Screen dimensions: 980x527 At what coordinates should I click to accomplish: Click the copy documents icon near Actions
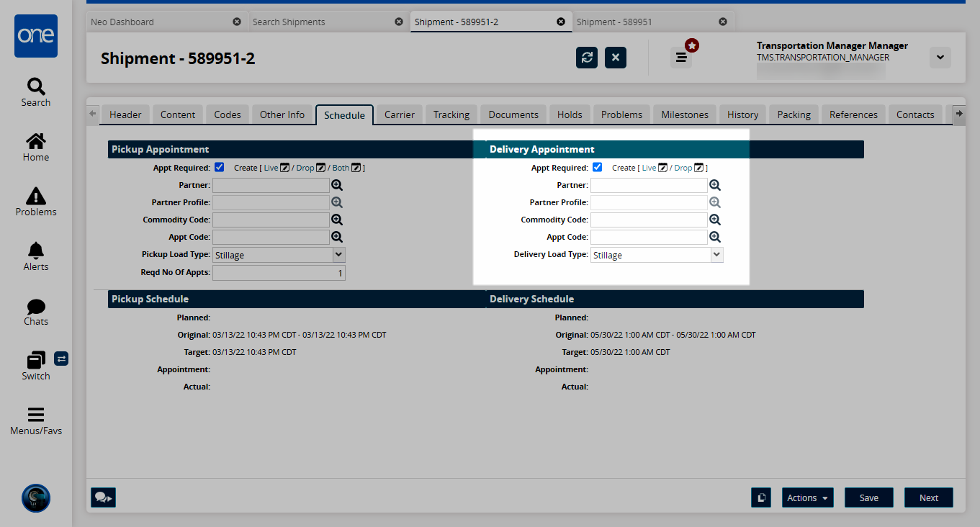pos(761,497)
